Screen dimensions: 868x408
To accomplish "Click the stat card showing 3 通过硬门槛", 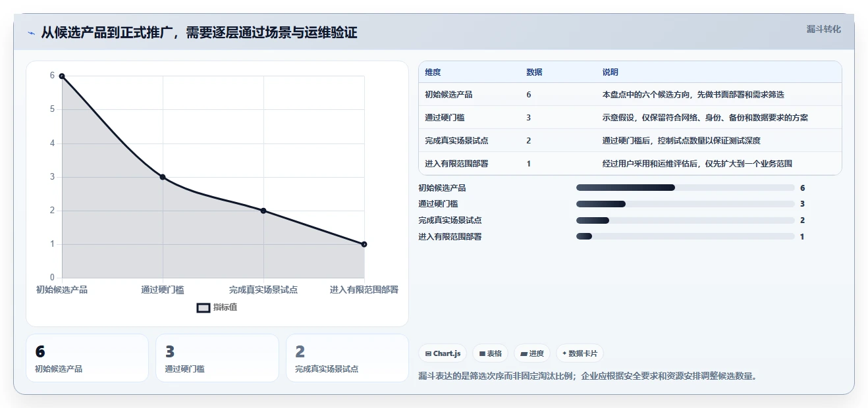I will pos(217,358).
